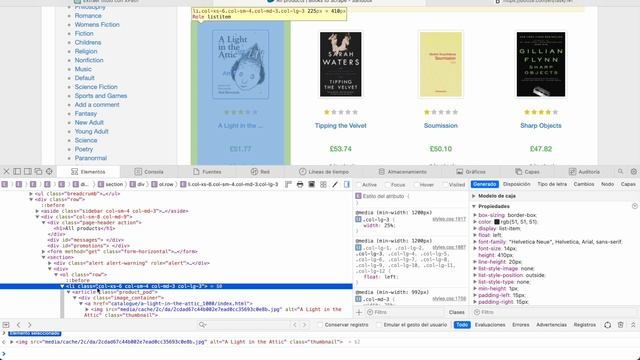Viewport: 640px width, 360px height.
Task: Open Tipo de letra sidebar tab
Action: (x=552, y=184)
